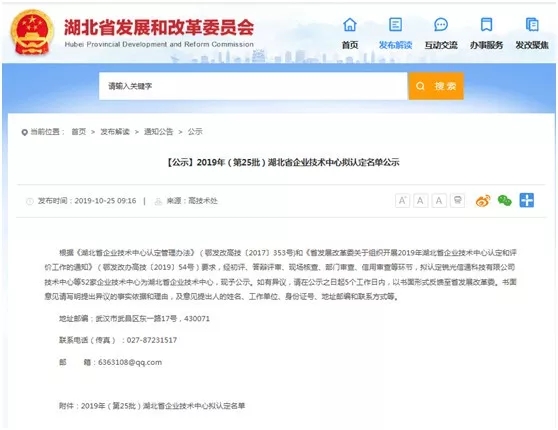The image size is (558, 430).
Task: Open the 办事服务 bookmark icon
Action: (486, 25)
